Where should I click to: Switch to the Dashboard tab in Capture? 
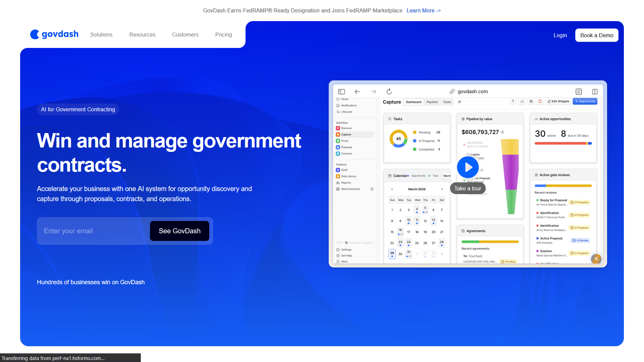click(414, 102)
